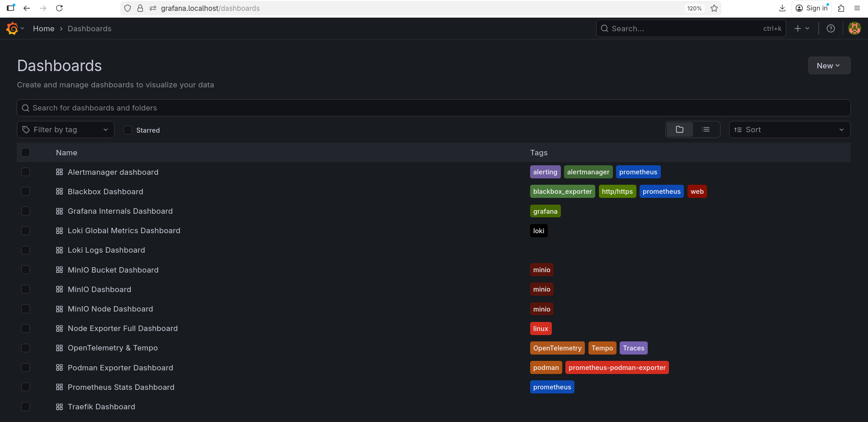Viewport: 868px width, 422px height.
Task: Open the Node Exporter Full Dashboard link
Action: [x=123, y=328]
